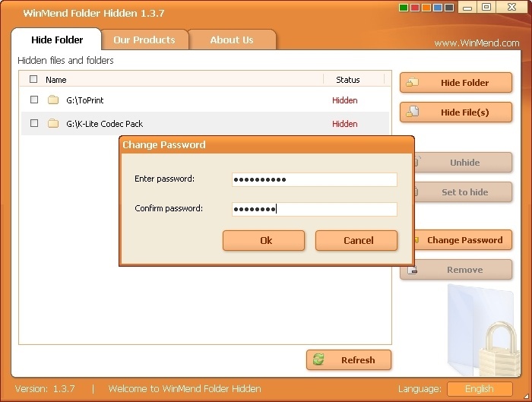Screen dimensions: 532x402
Task: Check the G:\ToPrint row checkbox
Action: pos(34,100)
